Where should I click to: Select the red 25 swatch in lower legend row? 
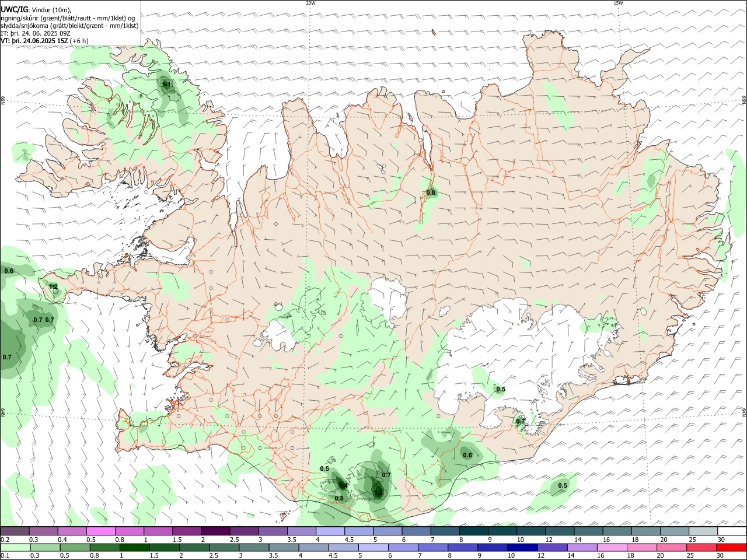(701, 548)
